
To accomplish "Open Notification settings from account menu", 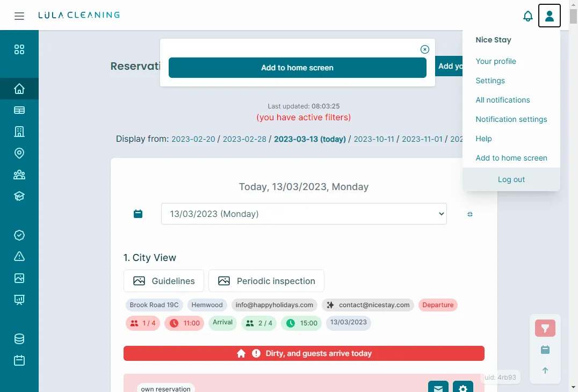I will point(511,119).
